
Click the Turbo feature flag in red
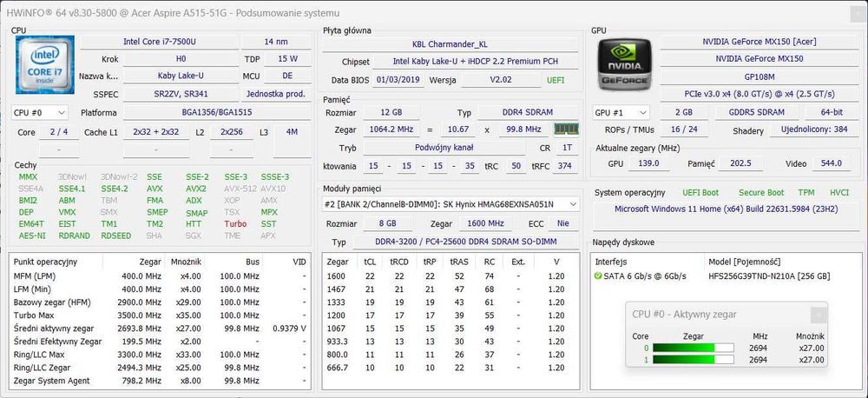click(x=235, y=224)
